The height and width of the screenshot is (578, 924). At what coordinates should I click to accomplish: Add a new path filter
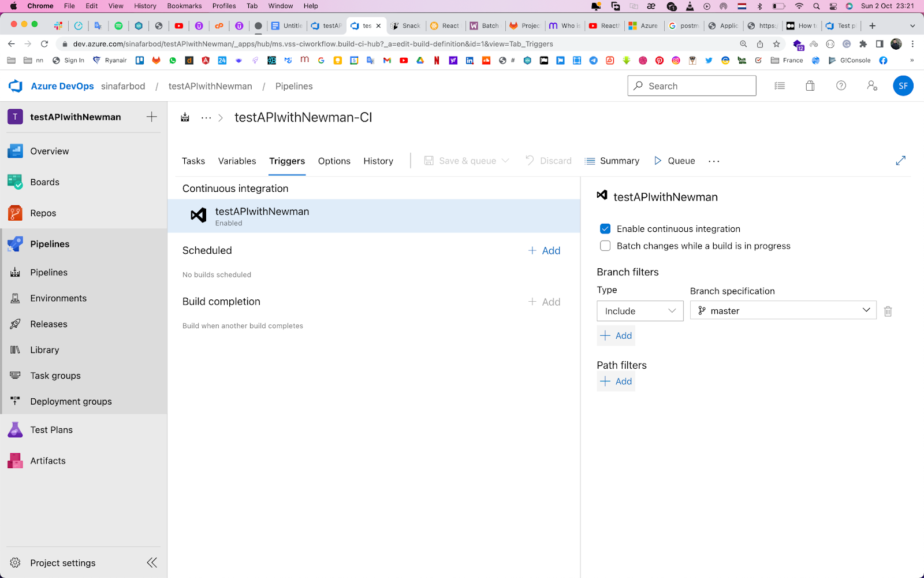tap(616, 381)
